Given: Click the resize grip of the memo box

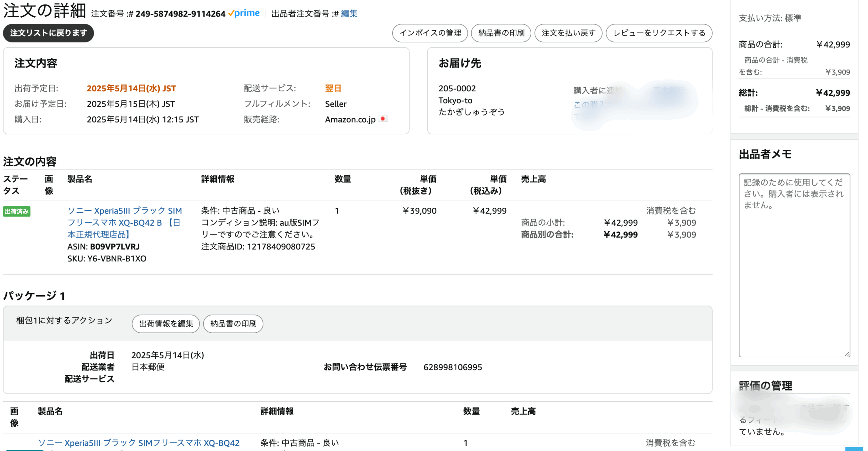Looking at the screenshot, I should tap(847, 354).
